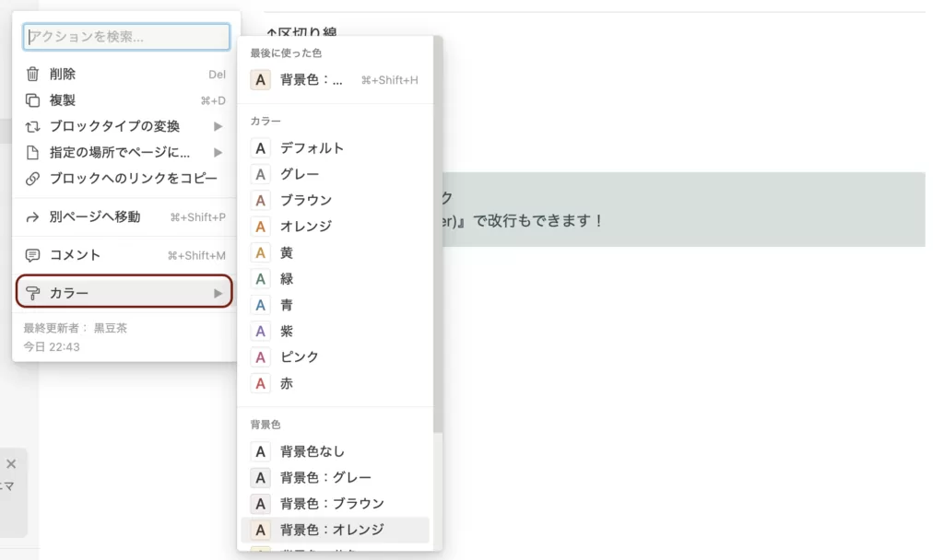Expand the ブロックタイプの変換 submenu arrow
The width and height of the screenshot is (944, 560).
[218, 126]
